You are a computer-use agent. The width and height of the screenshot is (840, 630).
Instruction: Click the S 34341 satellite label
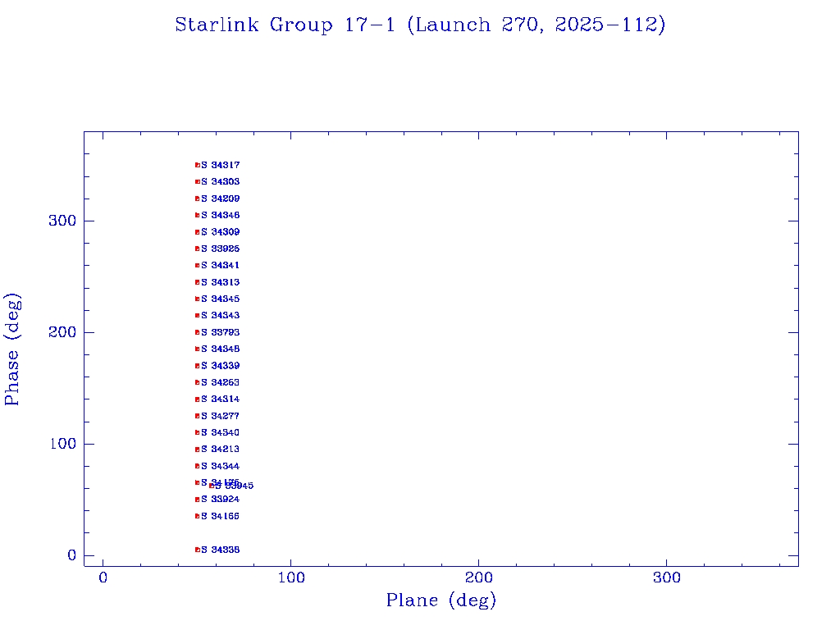click(x=221, y=266)
